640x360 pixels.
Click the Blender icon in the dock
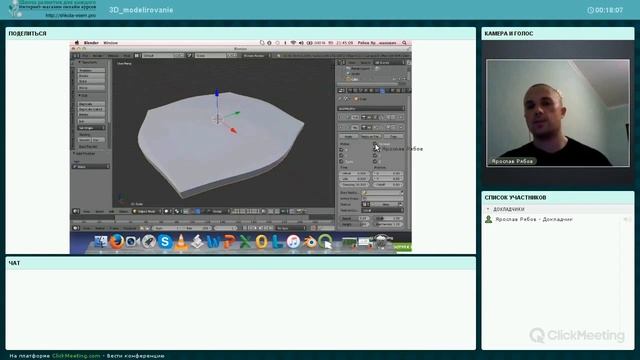click(x=310, y=242)
